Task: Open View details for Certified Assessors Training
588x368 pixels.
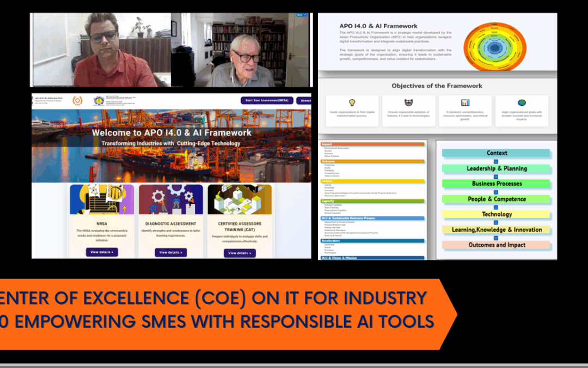Action: click(x=240, y=252)
